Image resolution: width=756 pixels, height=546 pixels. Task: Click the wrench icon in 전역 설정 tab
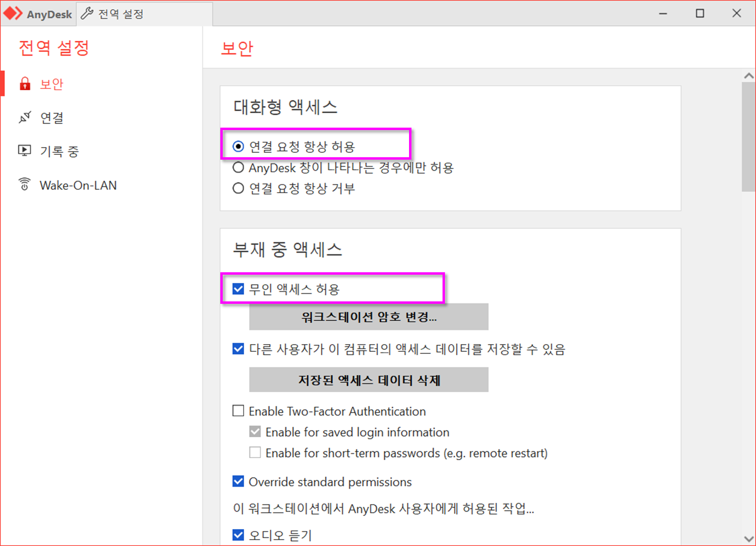coord(87,14)
